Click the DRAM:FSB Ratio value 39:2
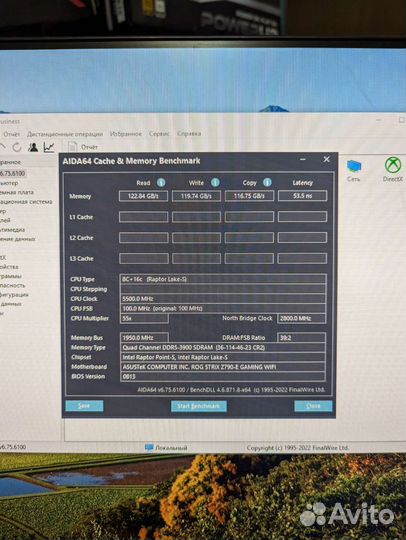Viewport: 406px width, 540px height. point(301,338)
